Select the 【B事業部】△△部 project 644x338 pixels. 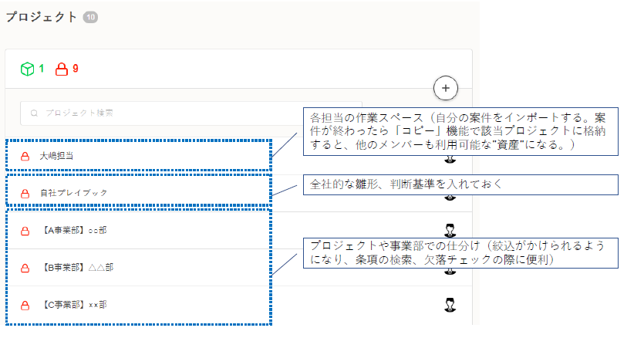76,267
